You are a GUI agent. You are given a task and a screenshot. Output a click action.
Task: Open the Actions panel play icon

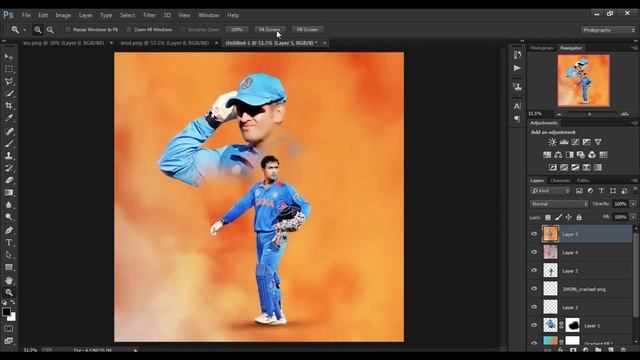click(x=517, y=68)
